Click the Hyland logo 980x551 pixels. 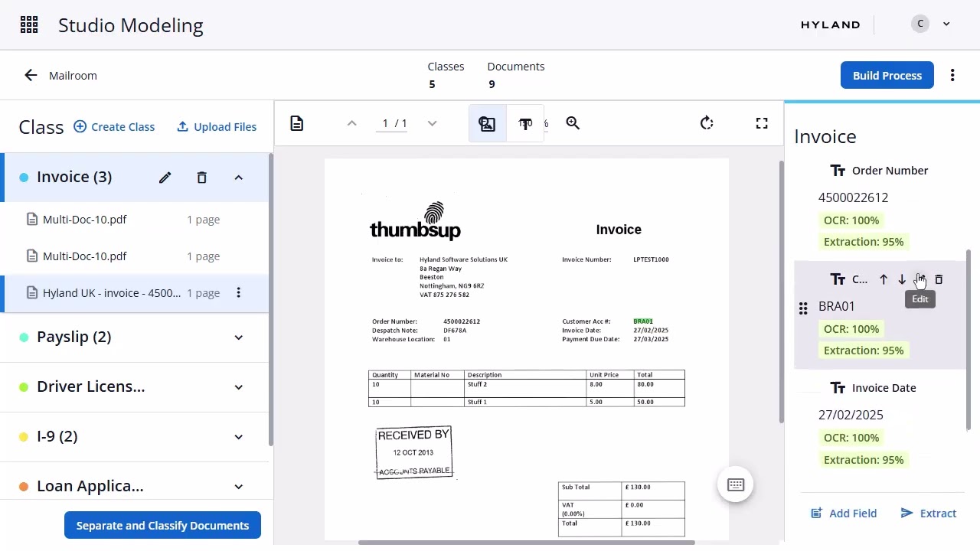831,24
